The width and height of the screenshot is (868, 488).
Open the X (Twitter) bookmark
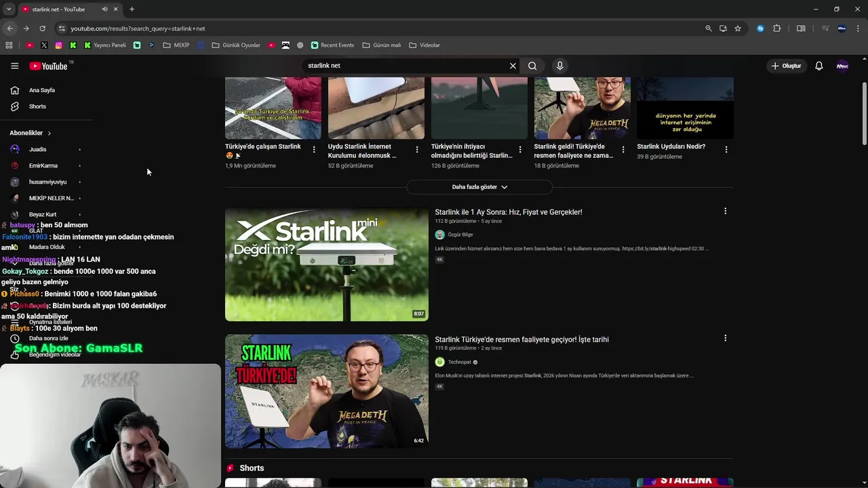44,45
